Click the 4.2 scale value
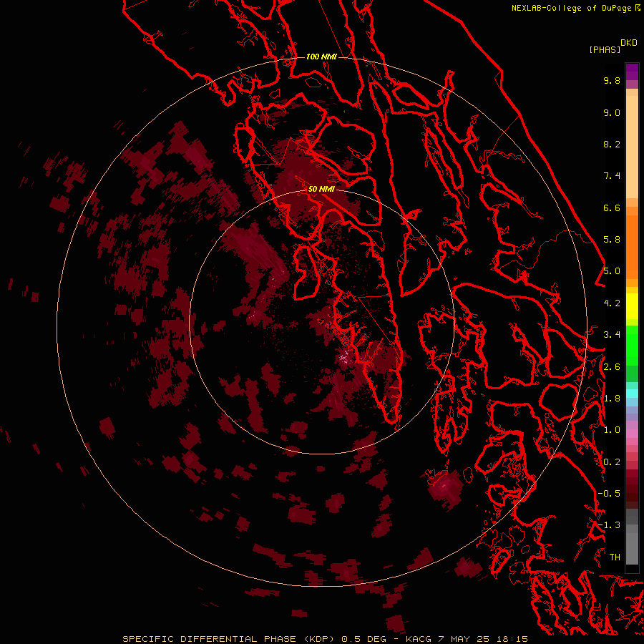This screenshot has height=644, width=644. tap(612, 303)
